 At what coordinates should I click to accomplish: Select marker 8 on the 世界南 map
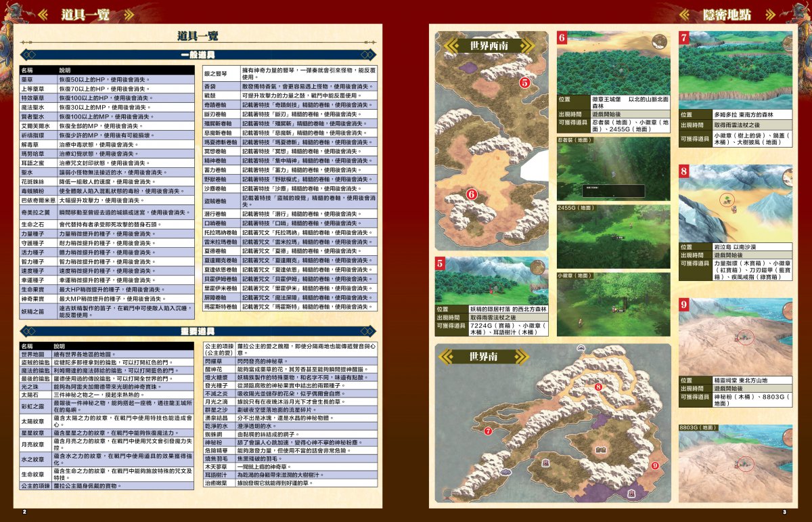click(x=597, y=387)
